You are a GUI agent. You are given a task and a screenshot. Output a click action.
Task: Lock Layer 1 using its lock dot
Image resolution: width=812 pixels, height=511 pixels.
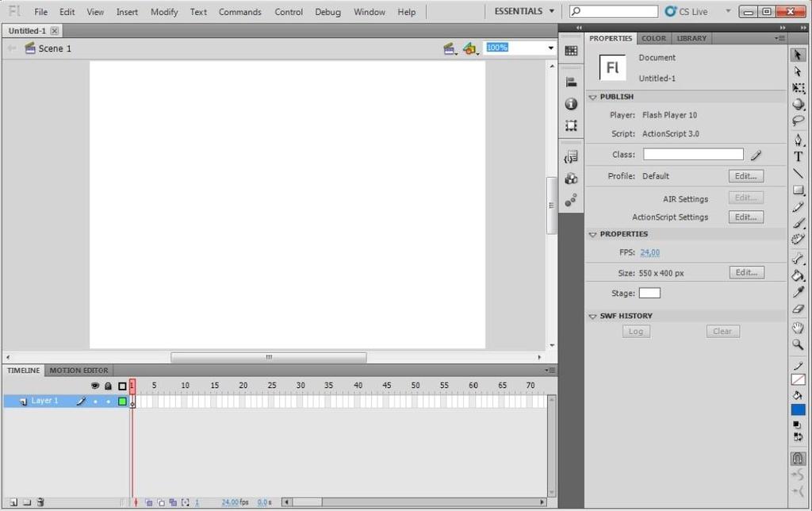pos(108,401)
